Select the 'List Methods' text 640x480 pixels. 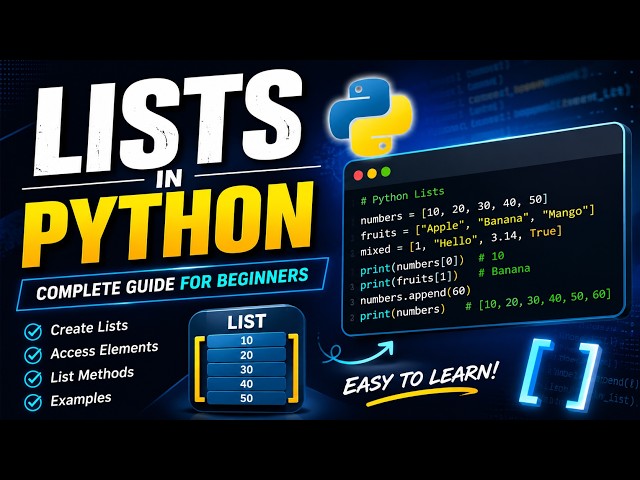point(92,375)
